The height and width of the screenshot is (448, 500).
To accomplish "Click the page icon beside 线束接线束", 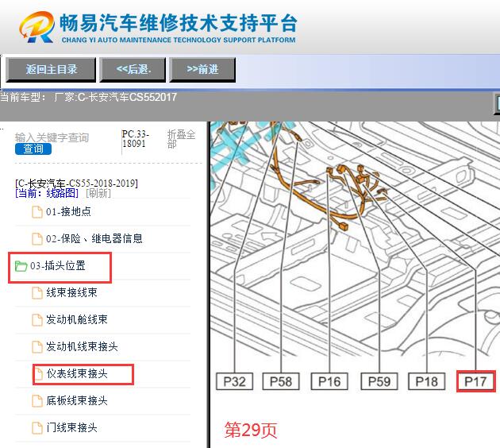I will 37,293.
